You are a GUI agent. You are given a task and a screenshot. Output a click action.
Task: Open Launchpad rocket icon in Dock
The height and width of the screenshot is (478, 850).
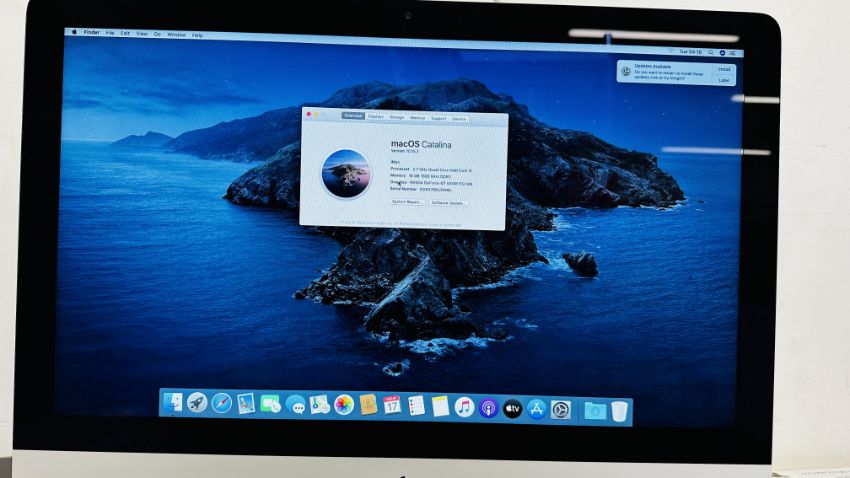click(x=197, y=403)
